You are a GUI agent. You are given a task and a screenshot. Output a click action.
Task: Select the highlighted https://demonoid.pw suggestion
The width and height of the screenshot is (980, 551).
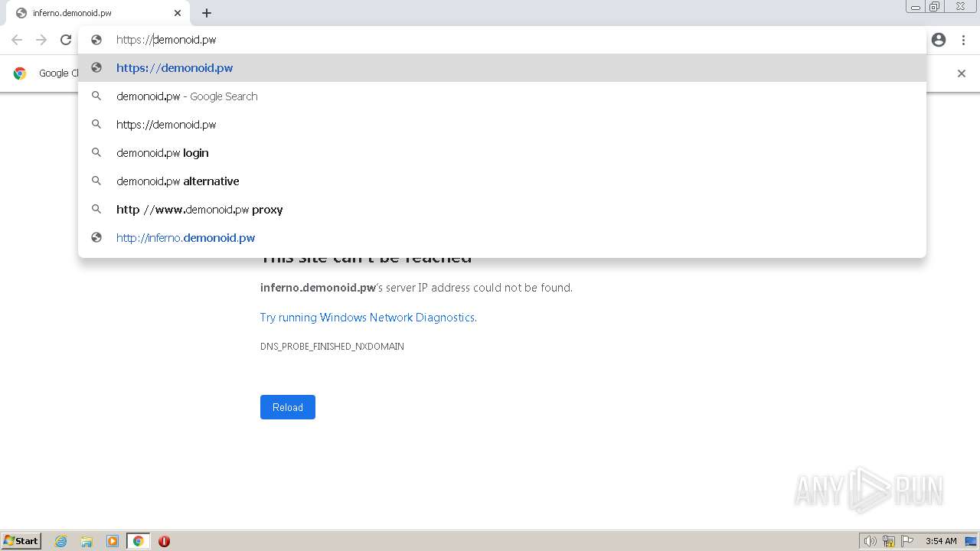click(x=502, y=67)
